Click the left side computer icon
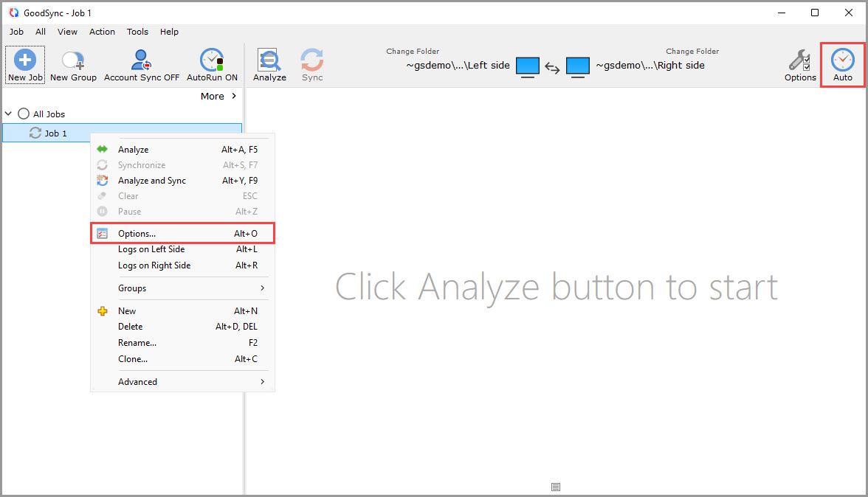The width and height of the screenshot is (868, 497). (528, 66)
